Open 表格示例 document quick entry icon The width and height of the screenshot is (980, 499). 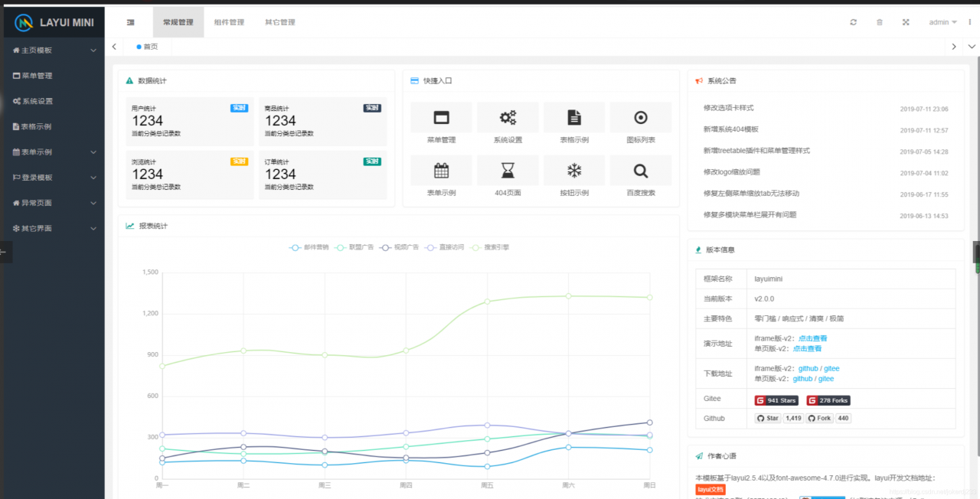click(x=574, y=117)
